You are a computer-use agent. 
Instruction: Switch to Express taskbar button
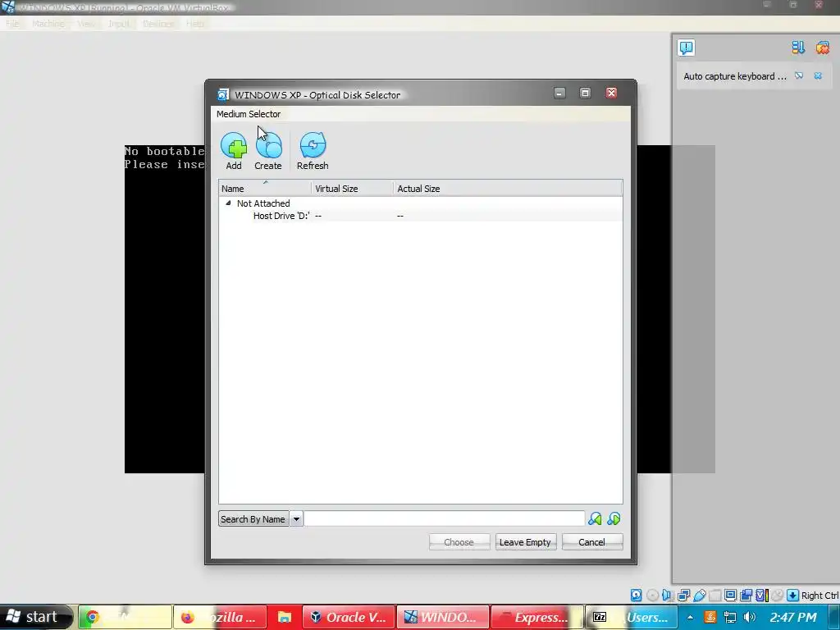click(x=536, y=617)
